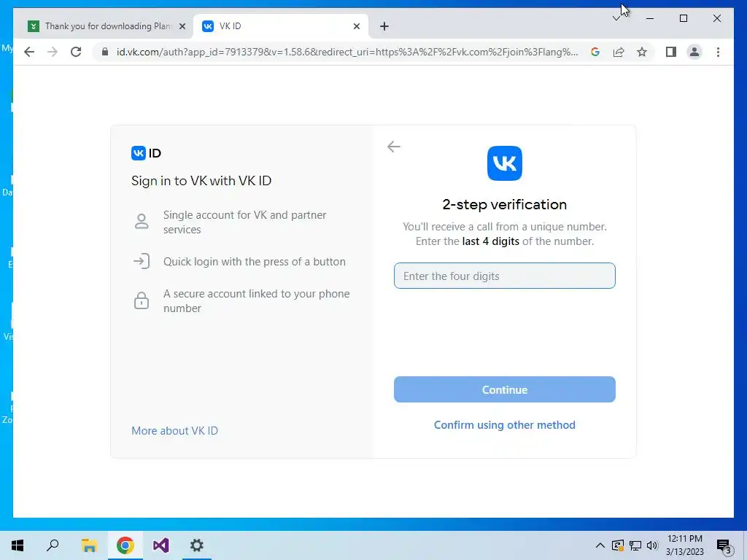
Task: Click the person icon beside Single account
Action: [x=142, y=222]
